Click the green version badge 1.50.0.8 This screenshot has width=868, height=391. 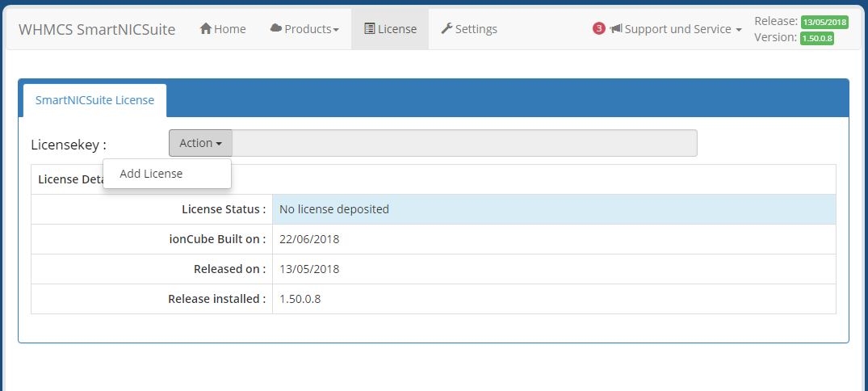(x=816, y=38)
